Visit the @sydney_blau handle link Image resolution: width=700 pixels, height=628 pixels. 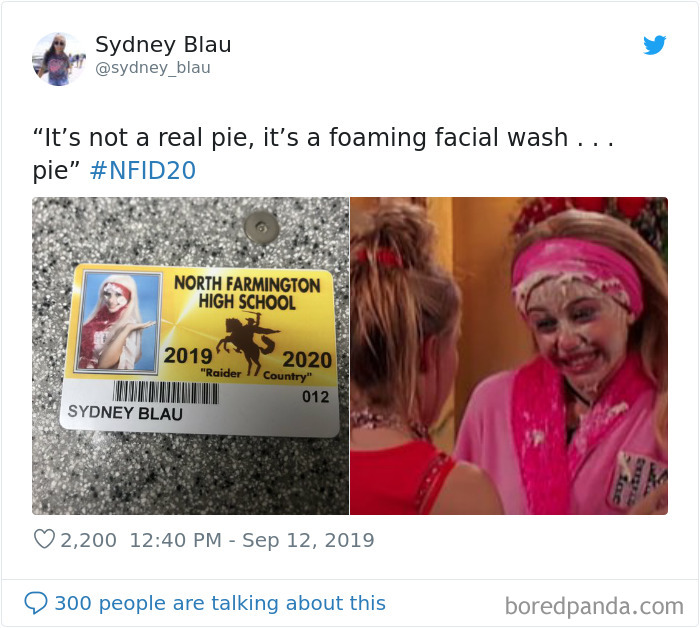153,68
